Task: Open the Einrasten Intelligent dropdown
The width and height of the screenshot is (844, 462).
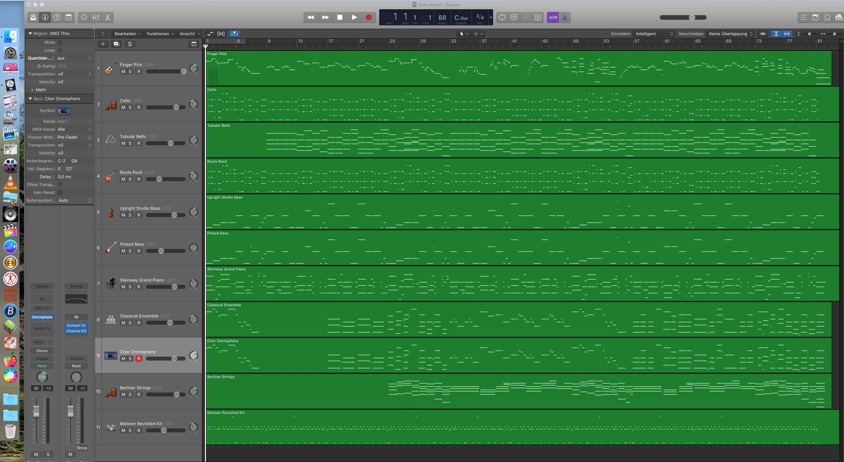Action: (653, 33)
